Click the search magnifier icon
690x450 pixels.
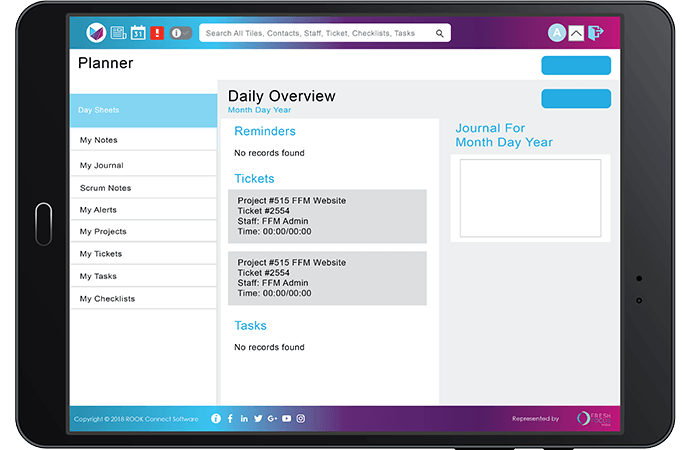(439, 33)
